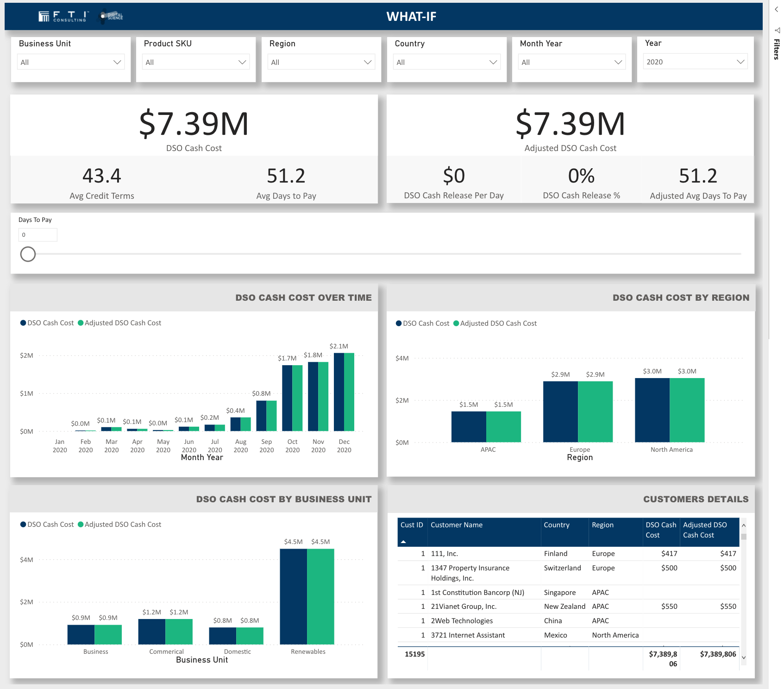Select the Oct 2020 green bar
This screenshot has width=784, height=689.
click(297, 398)
